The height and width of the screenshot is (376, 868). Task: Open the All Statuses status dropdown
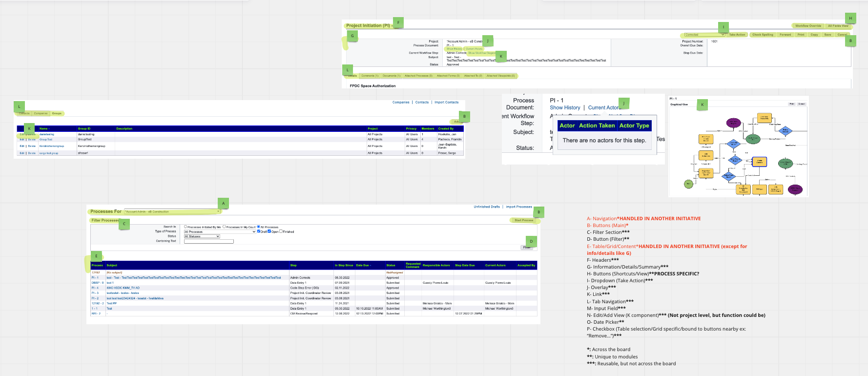coord(202,236)
